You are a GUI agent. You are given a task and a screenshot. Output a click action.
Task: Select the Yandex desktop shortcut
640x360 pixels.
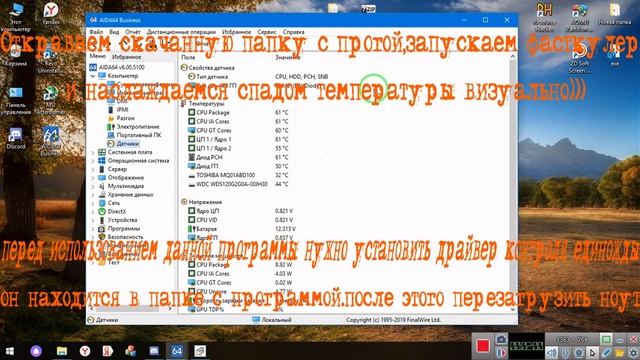coord(51,14)
